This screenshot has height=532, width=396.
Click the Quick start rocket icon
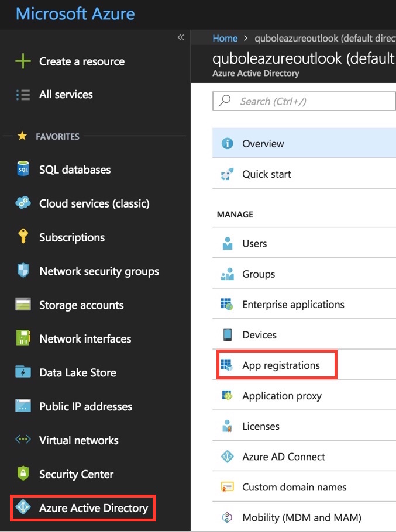[x=228, y=174]
